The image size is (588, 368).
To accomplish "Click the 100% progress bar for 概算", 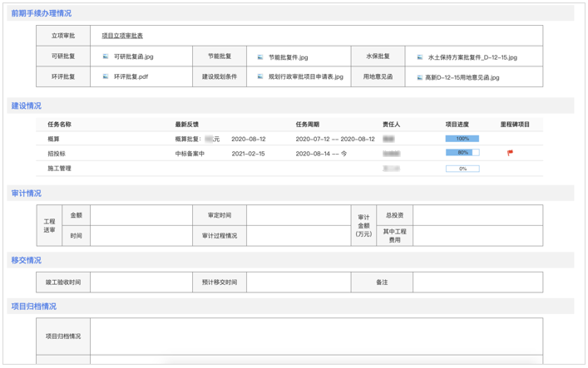I will point(462,139).
